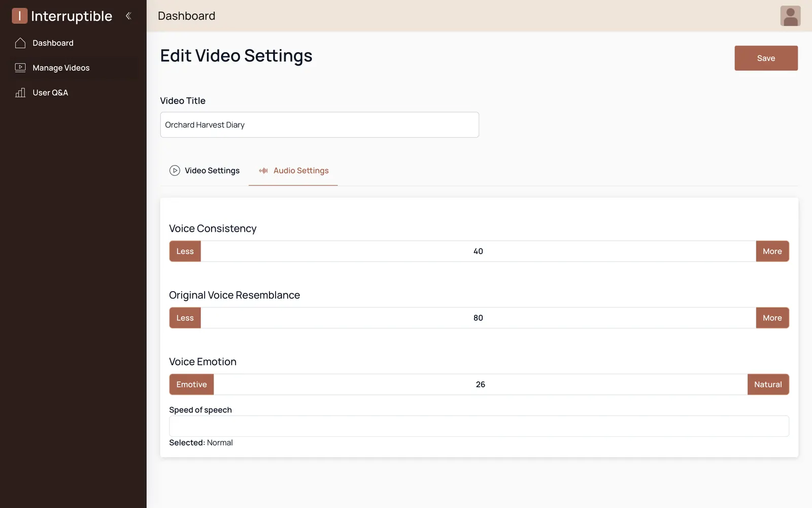Click the Audio Settings waveform icon
812x508 pixels.
pyautogui.click(x=263, y=171)
